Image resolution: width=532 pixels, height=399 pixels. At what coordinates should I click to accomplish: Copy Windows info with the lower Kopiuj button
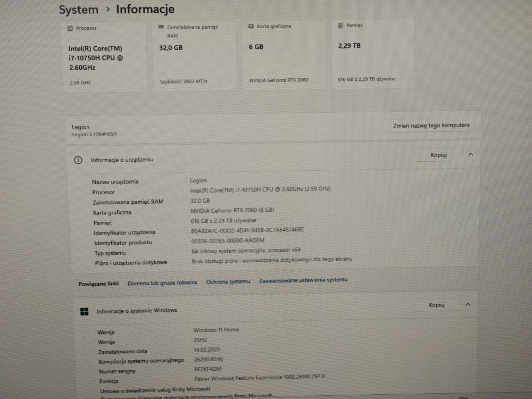[x=436, y=305]
